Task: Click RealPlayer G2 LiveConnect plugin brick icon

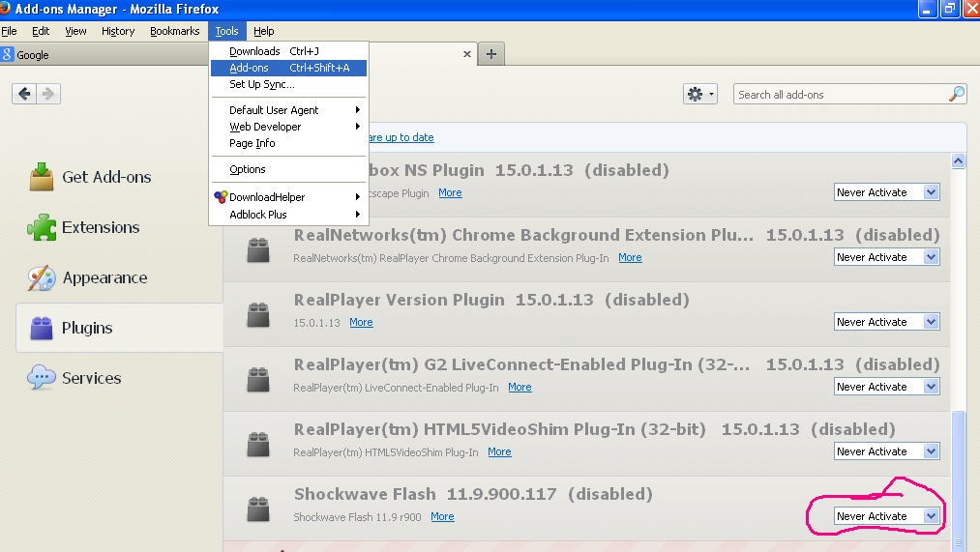Action: [258, 380]
